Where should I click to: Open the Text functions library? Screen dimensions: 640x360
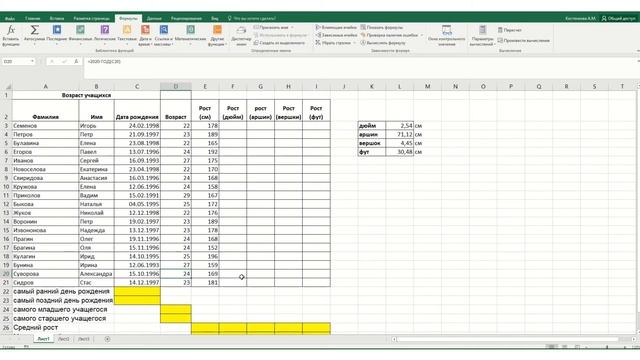[x=127, y=35]
